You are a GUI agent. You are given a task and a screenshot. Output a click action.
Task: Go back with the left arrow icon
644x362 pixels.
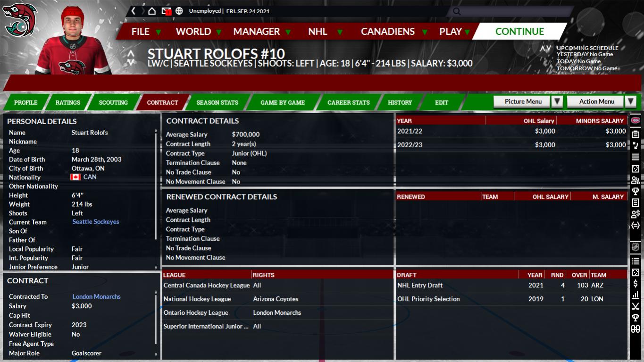(133, 11)
